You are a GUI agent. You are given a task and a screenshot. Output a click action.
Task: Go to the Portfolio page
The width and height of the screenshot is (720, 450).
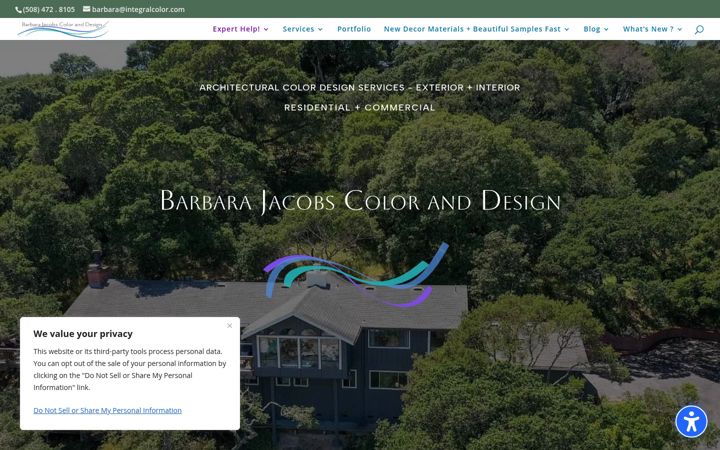point(354,29)
